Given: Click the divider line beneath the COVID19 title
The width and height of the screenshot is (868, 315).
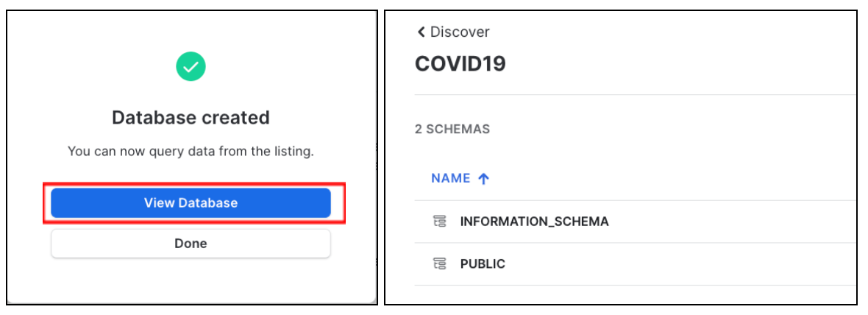Looking at the screenshot, I should [x=633, y=95].
